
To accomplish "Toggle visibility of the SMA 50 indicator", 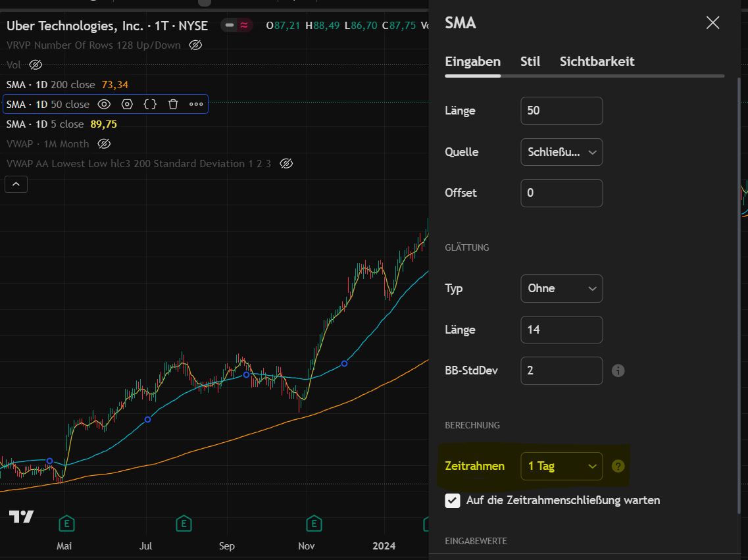I will (104, 104).
